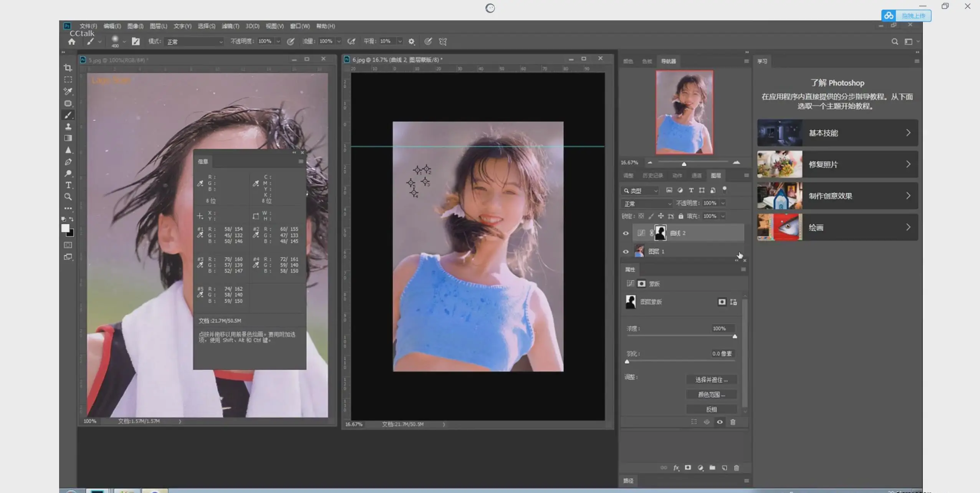Switch to the 历史记录 tab
The width and height of the screenshot is (980, 493).
pyautogui.click(x=652, y=175)
